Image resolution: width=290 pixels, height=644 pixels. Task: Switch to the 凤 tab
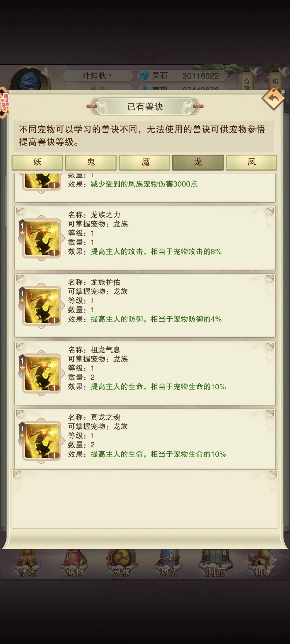[x=251, y=163]
